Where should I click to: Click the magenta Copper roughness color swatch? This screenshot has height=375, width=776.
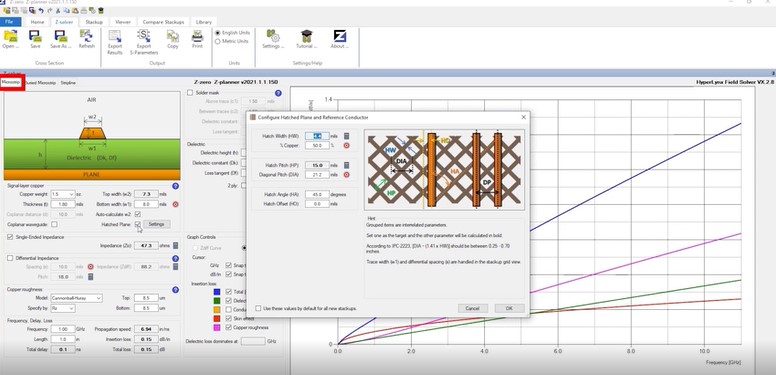click(x=217, y=328)
